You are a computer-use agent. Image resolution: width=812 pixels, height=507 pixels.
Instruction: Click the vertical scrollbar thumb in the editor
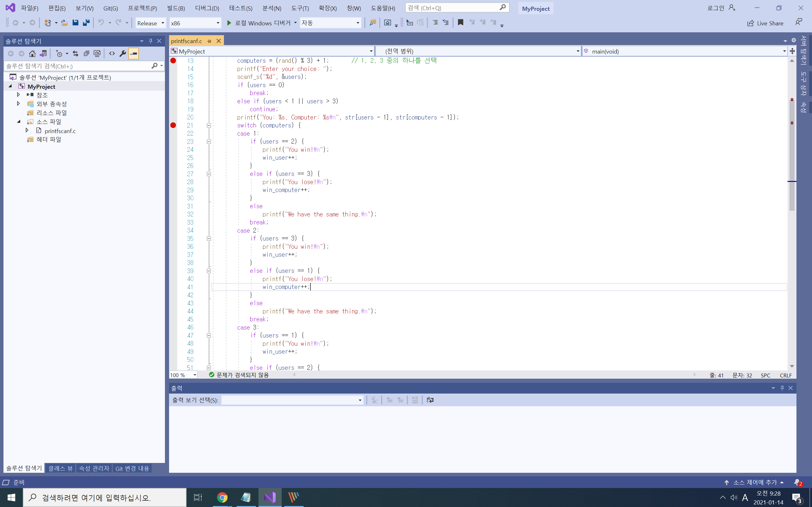click(792, 154)
